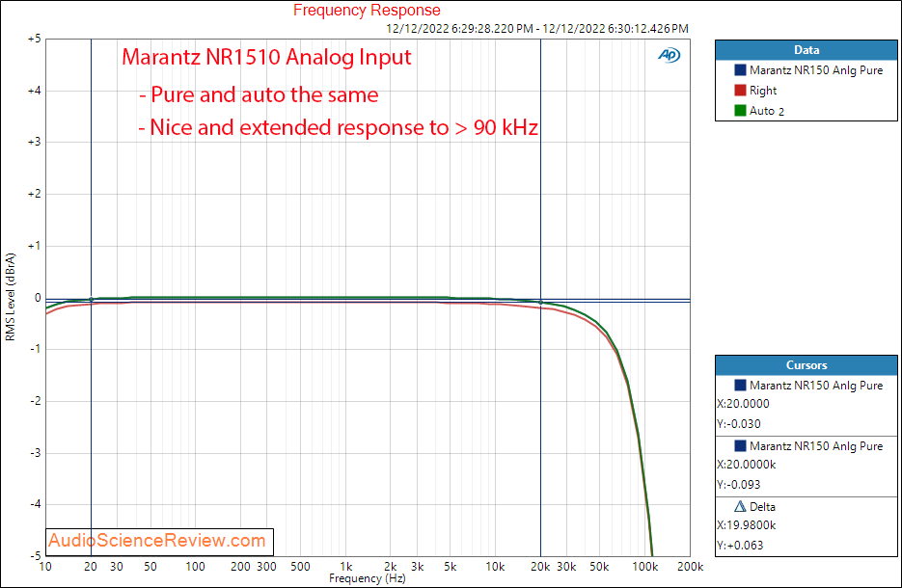
Task: Click the green Auto 2 swatch
Action: [740, 110]
